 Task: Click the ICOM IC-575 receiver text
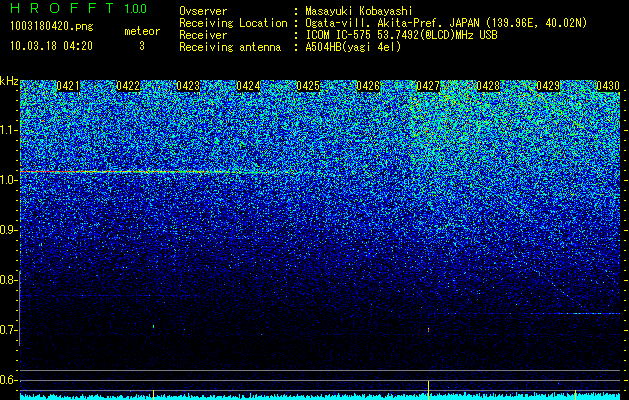tap(401, 35)
